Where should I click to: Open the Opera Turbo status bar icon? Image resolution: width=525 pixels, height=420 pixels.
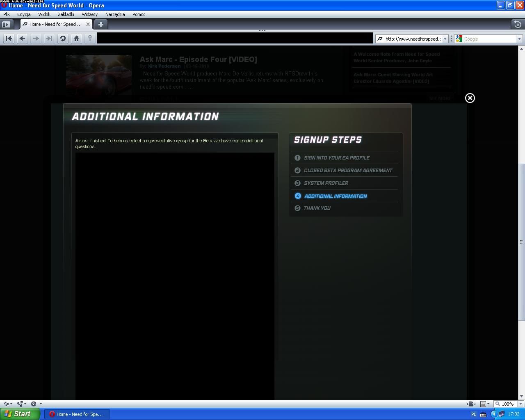tap(34, 404)
